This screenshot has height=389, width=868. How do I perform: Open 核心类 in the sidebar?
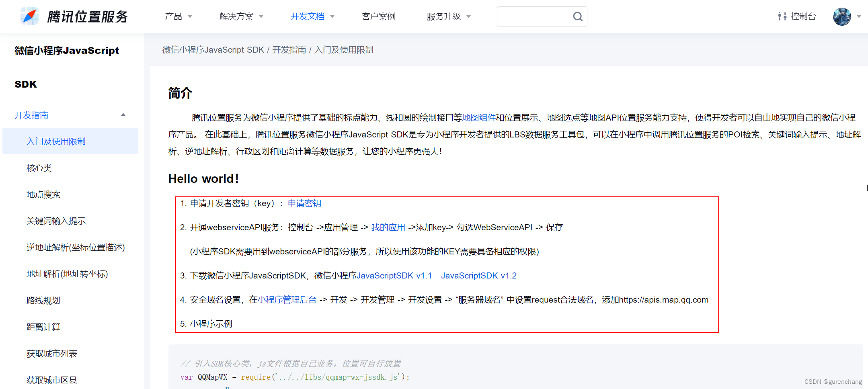39,168
